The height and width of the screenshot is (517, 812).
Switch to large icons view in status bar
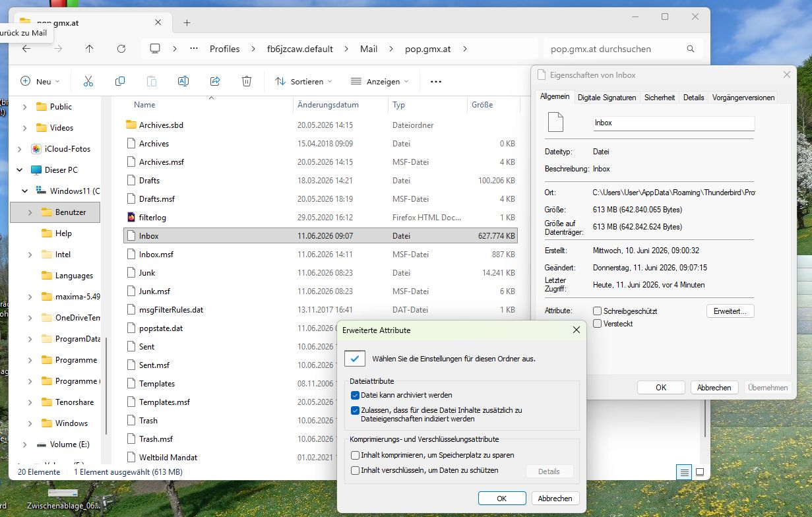(x=700, y=472)
